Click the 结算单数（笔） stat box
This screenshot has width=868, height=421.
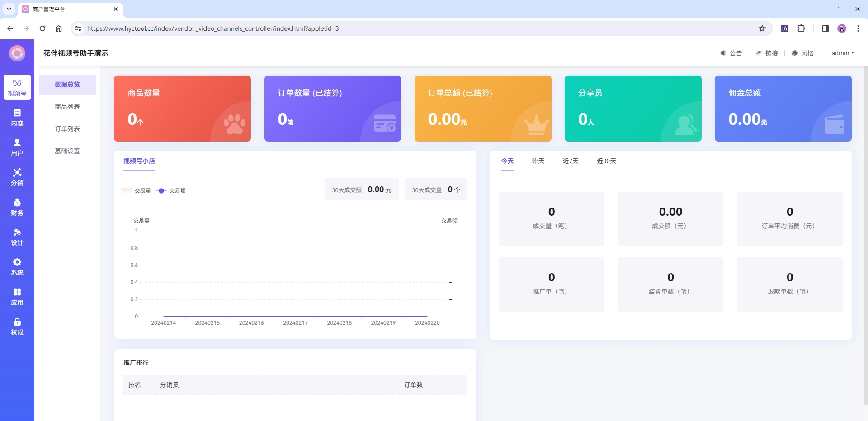pos(670,284)
